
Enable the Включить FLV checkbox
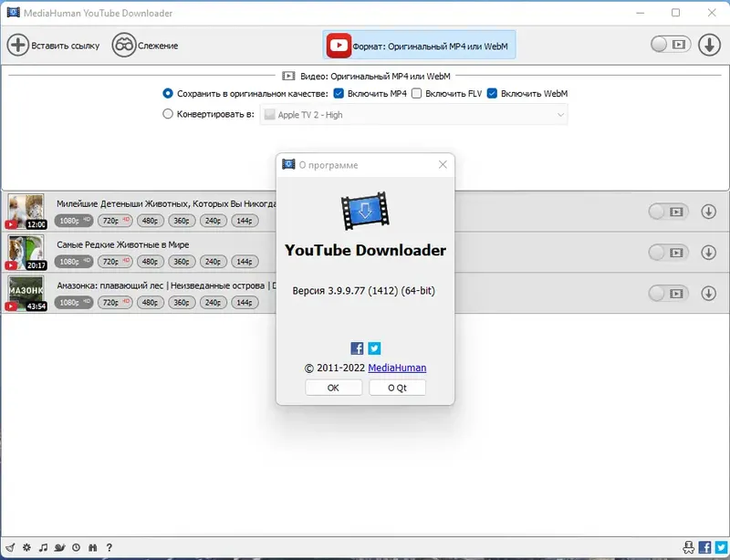click(x=417, y=93)
